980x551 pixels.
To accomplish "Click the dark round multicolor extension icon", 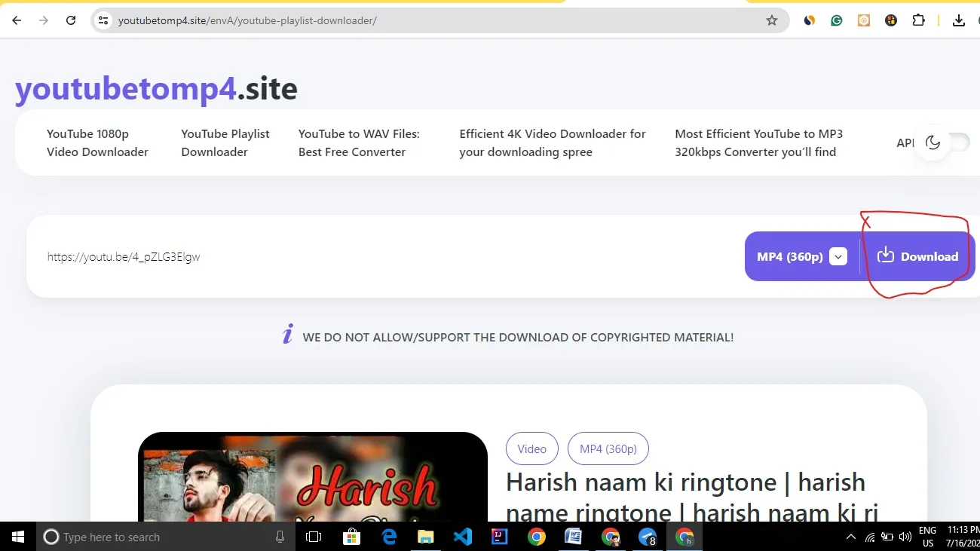I will coord(891,20).
